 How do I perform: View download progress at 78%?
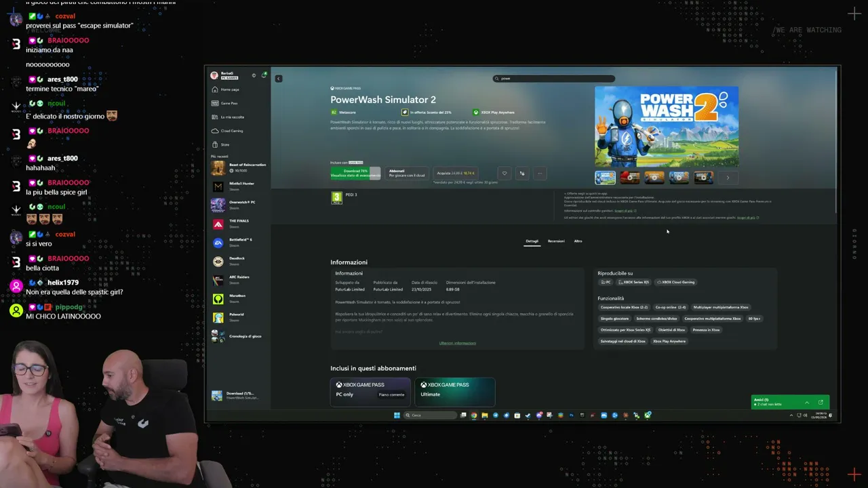[355, 174]
